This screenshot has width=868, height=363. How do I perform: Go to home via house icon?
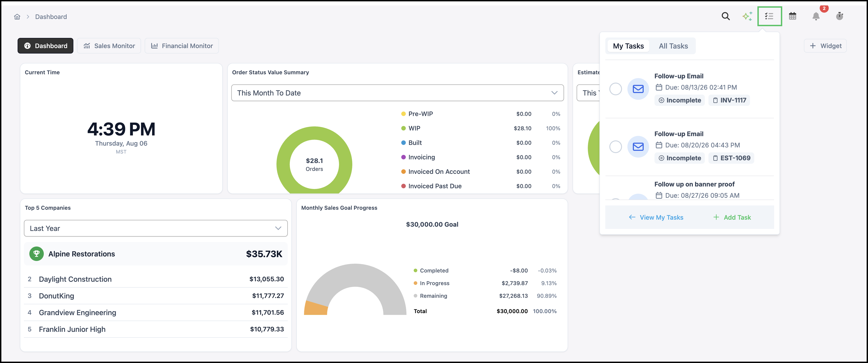(x=17, y=17)
